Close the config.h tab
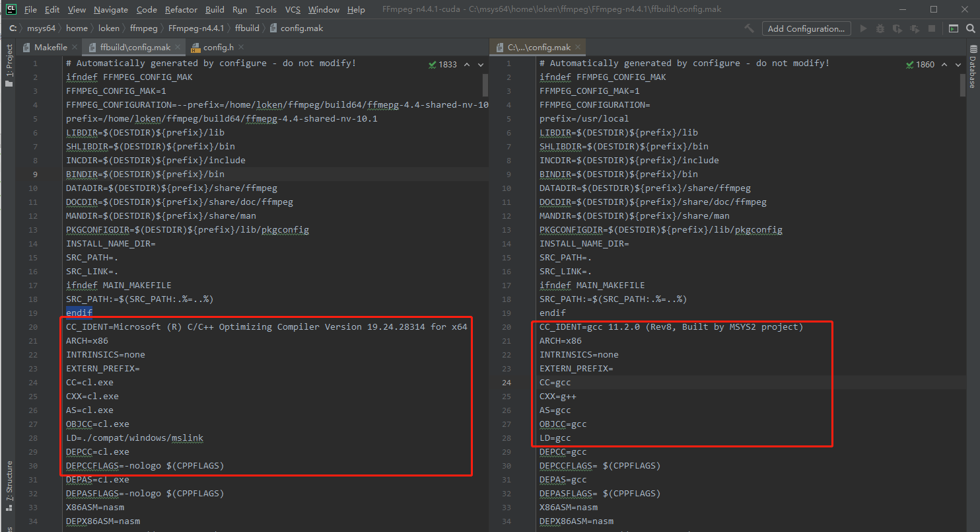980x532 pixels. (x=241, y=47)
